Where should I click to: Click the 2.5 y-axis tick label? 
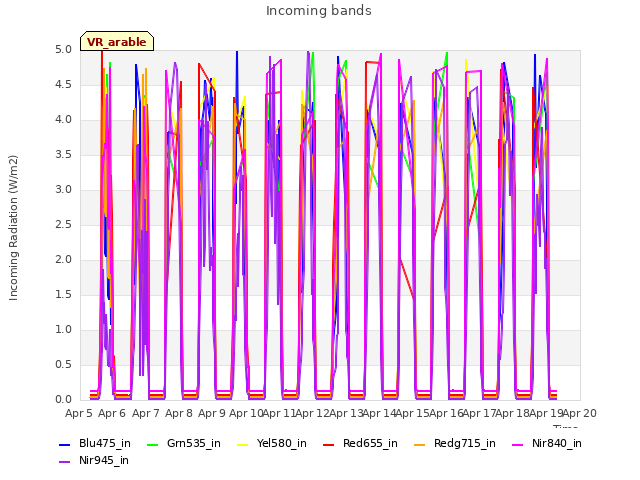point(63,224)
